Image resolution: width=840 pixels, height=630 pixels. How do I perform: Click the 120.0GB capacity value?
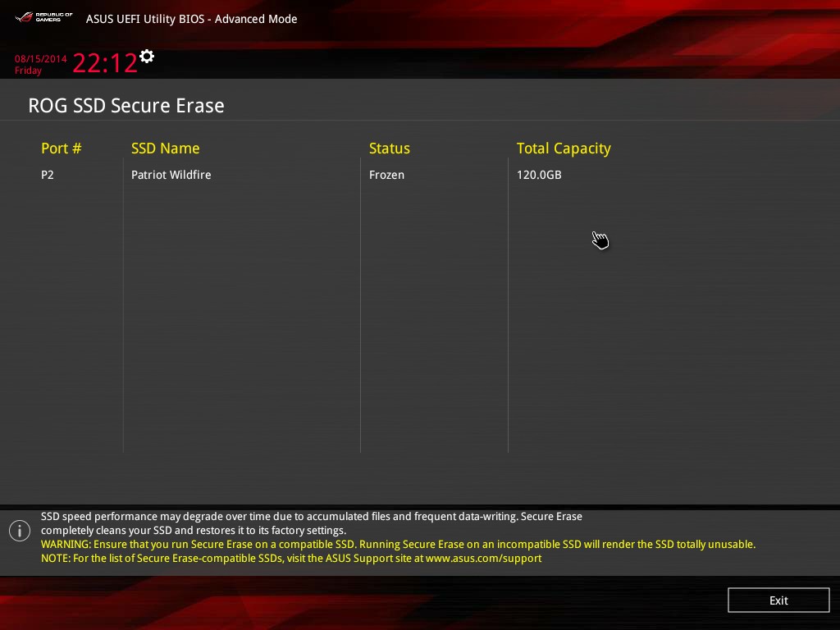(539, 175)
